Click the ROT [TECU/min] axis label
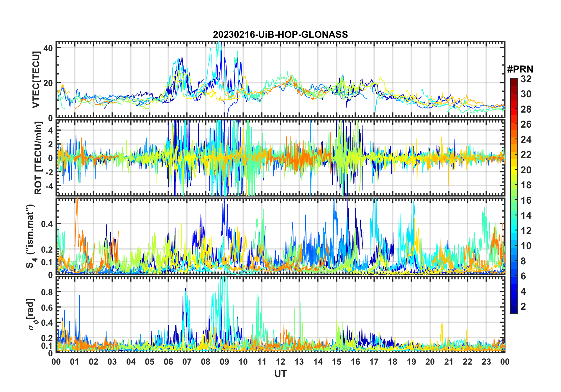The width and height of the screenshot is (561, 392). coord(38,158)
